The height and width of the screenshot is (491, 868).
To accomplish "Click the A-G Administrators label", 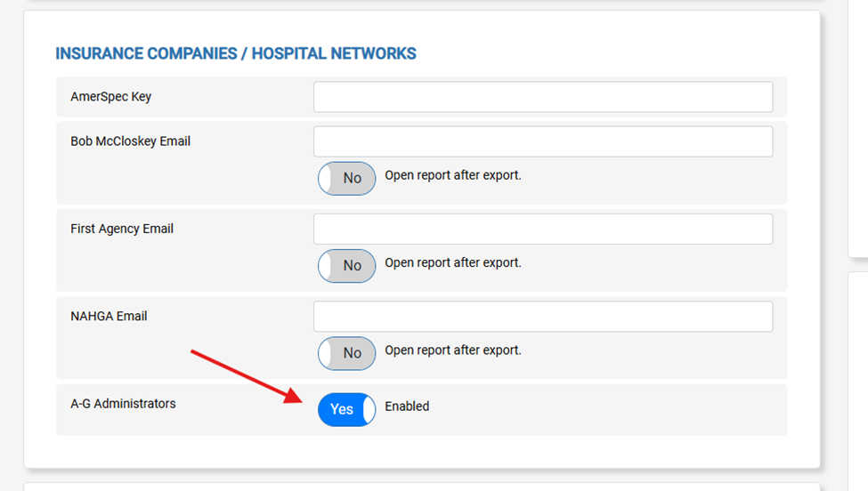I will coord(124,404).
